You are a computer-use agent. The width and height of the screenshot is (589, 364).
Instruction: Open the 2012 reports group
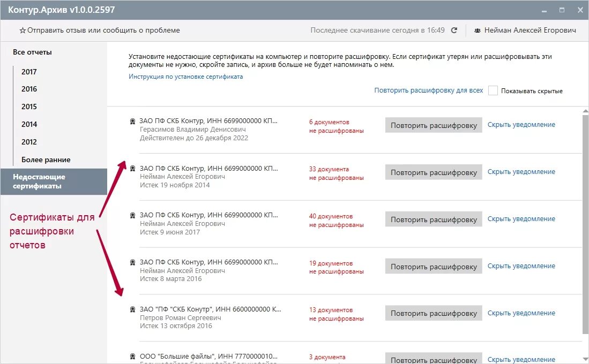click(29, 142)
